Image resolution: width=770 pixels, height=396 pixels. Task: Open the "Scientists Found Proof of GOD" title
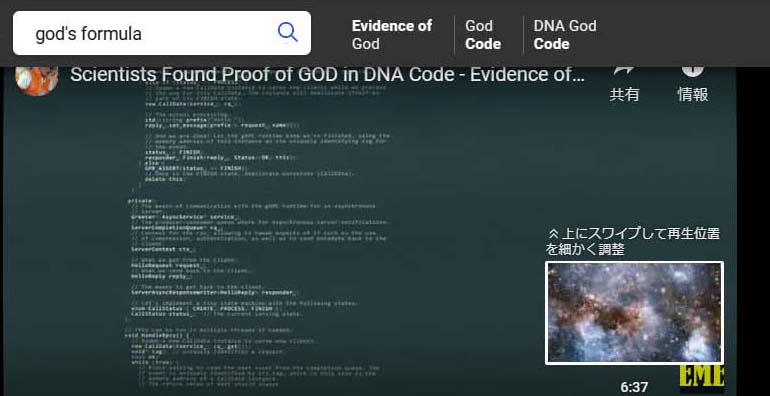click(328, 75)
